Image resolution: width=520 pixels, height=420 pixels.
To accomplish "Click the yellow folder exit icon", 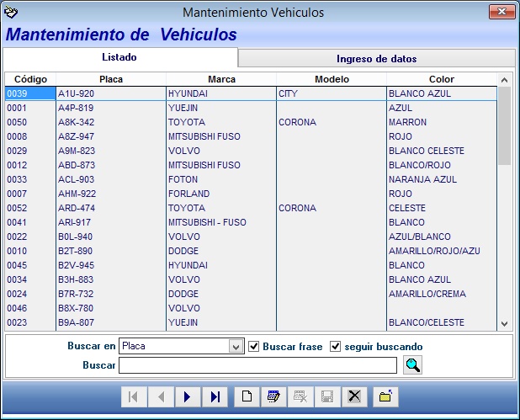I will pyautogui.click(x=385, y=396).
